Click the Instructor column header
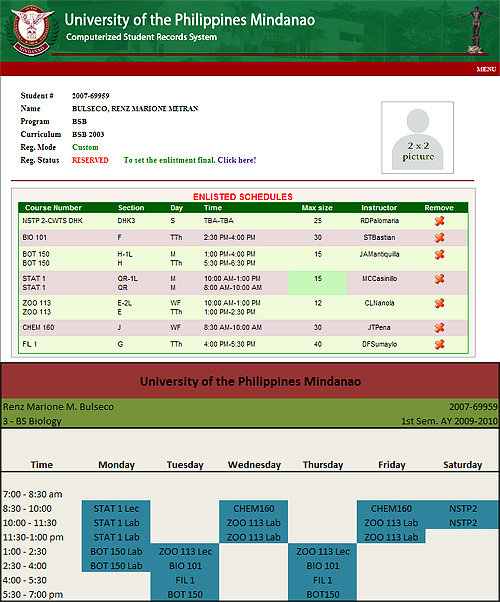The height and width of the screenshot is (602, 500). (x=379, y=208)
